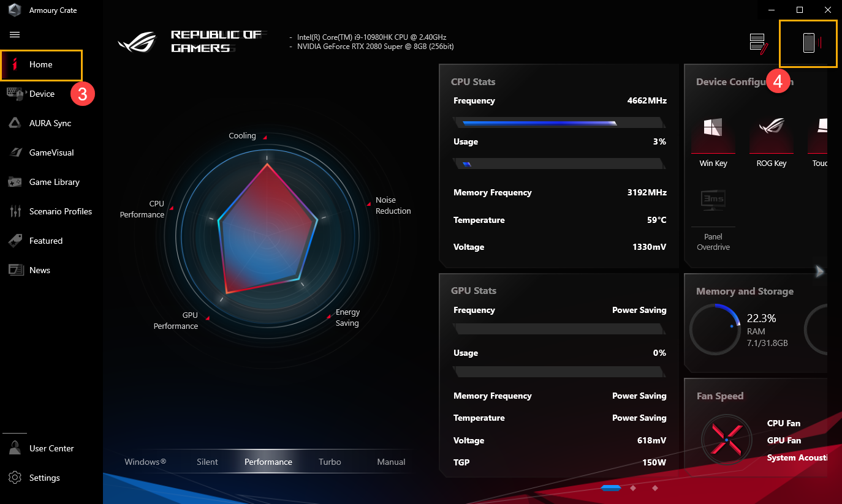This screenshot has width=842, height=504.
Task: Click the Intel Core i9-10980HK CPU text
Action: pyautogui.click(x=372, y=37)
